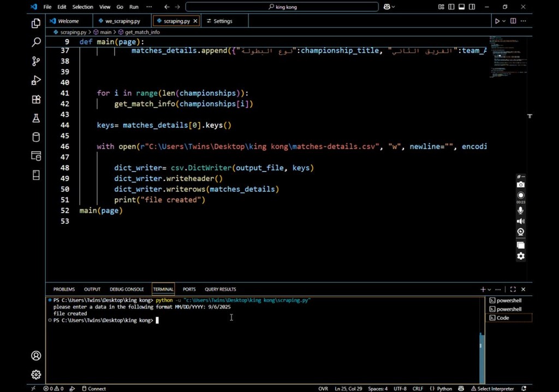Toggle the secondary side bar layout button
The width and height of the screenshot is (559, 392).
coord(472,7)
